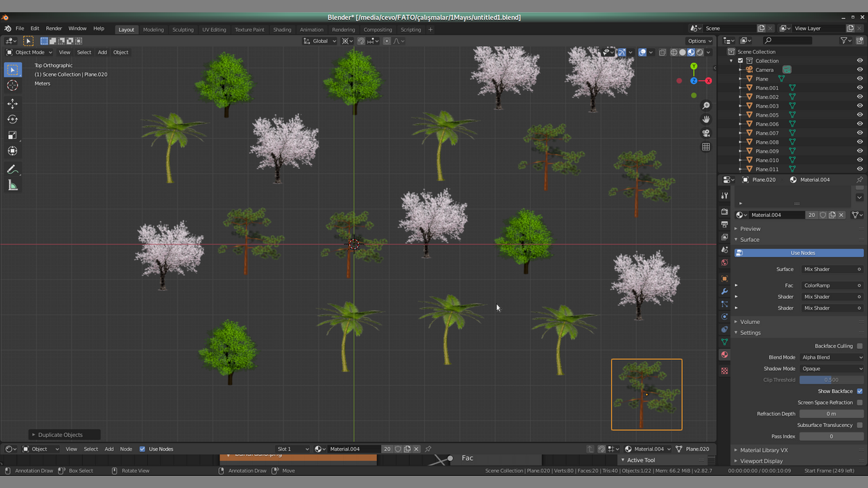Switch to the Shading workspace tab
This screenshot has height=488, width=868.
[282, 30]
